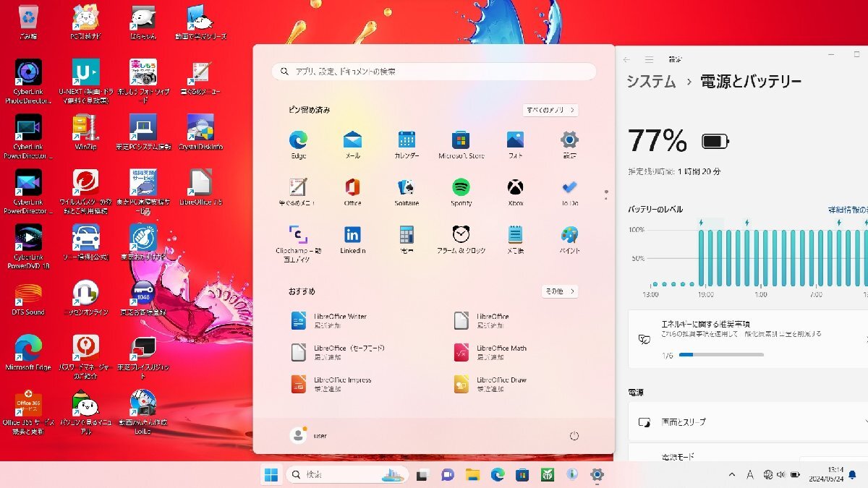The height and width of the screenshot is (488, 868).
Task: Select the CrystalDiskInfo desktop shortcut
Action: click(x=200, y=132)
